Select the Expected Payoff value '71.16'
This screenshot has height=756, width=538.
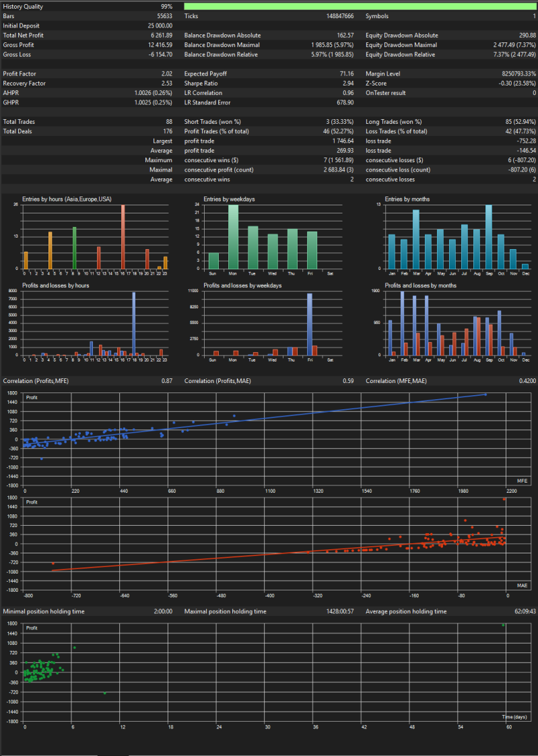[347, 74]
